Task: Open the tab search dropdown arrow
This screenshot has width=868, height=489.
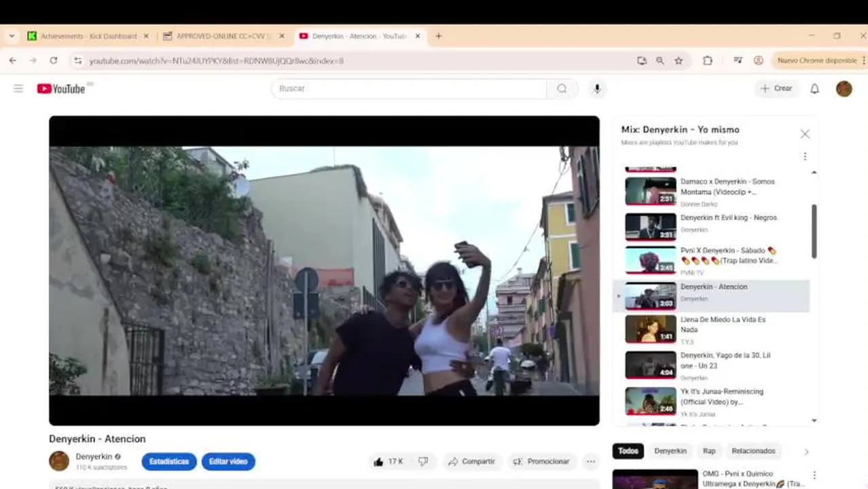Action: coord(12,36)
